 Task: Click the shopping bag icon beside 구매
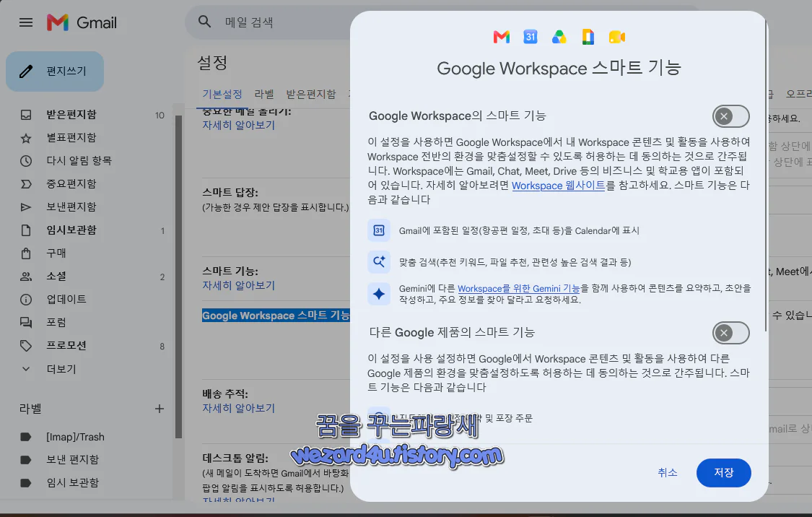[x=26, y=253]
